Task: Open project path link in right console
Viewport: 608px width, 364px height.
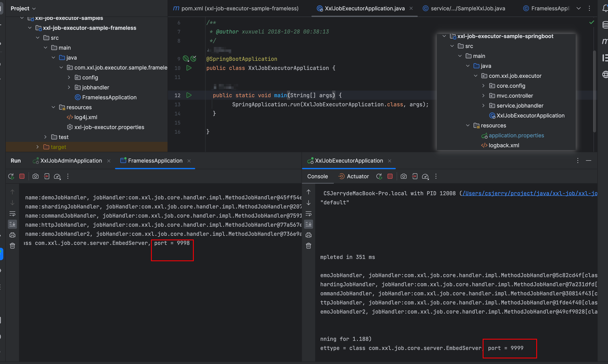Action: coord(530,193)
